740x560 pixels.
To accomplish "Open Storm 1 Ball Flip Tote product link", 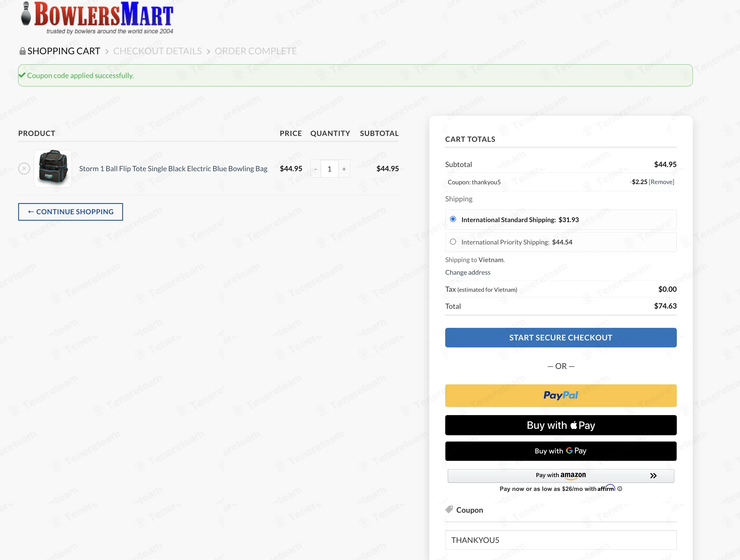I will [173, 169].
